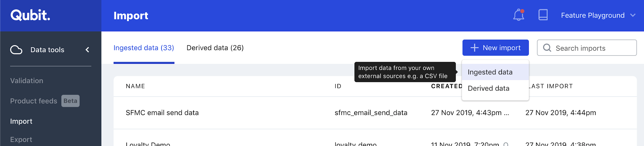
Task: Click the Qubit logo
Action: [x=30, y=15]
